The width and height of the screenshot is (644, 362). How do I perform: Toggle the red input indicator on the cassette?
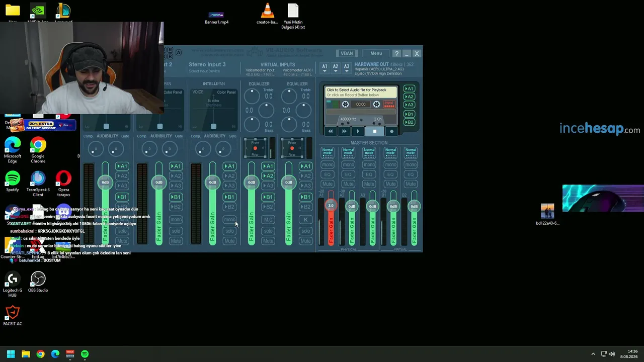pyautogui.click(x=389, y=104)
